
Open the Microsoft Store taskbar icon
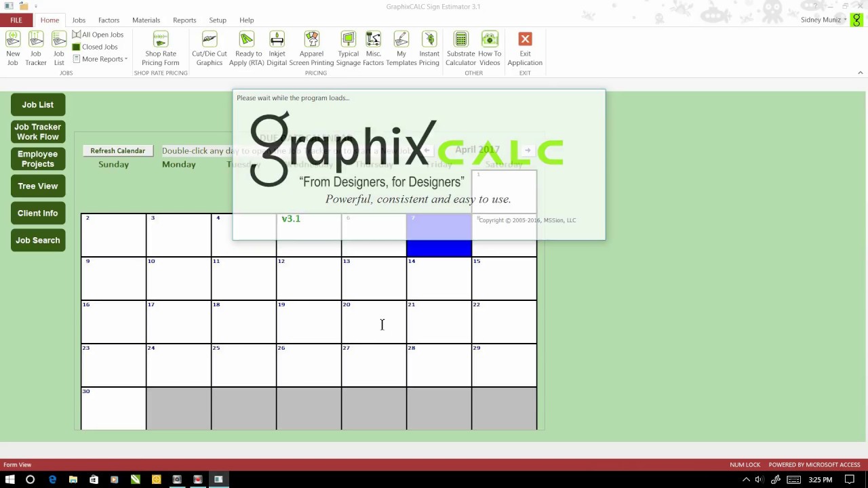pos(94,480)
